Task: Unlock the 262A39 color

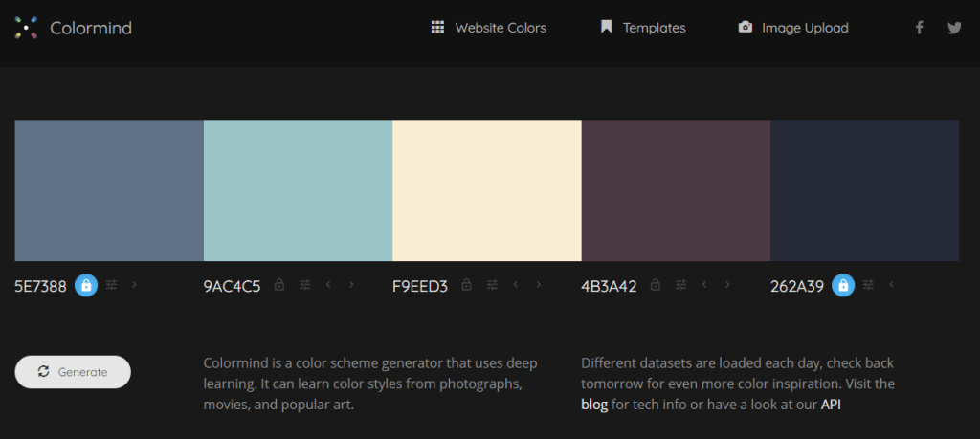Action: [843, 285]
